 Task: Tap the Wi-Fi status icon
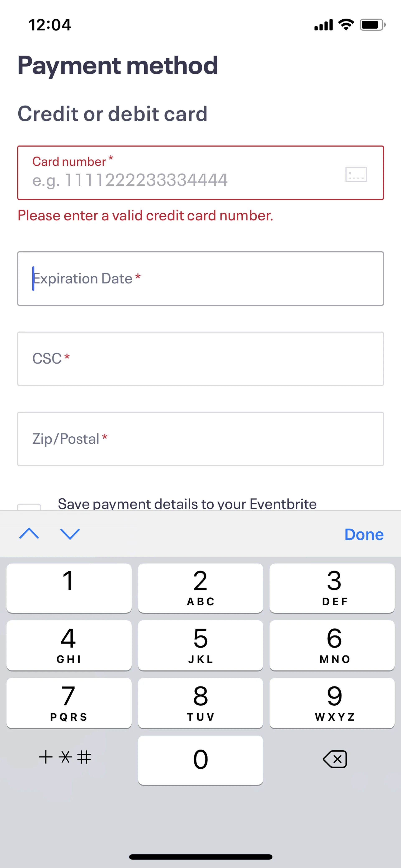[346, 25]
